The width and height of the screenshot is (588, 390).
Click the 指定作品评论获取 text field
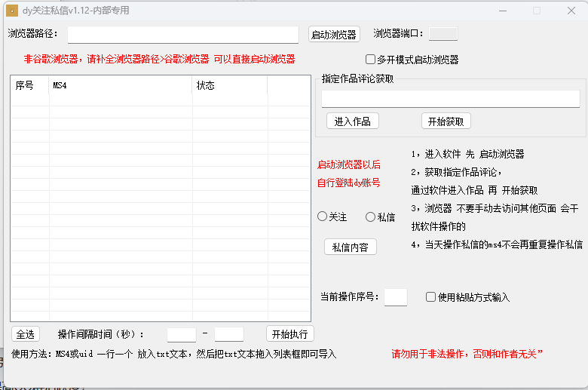pos(450,99)
